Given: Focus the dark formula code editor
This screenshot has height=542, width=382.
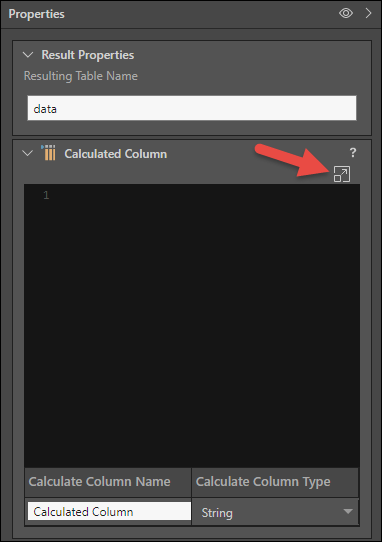Looking at the screenshot, I should pos(192,326).
